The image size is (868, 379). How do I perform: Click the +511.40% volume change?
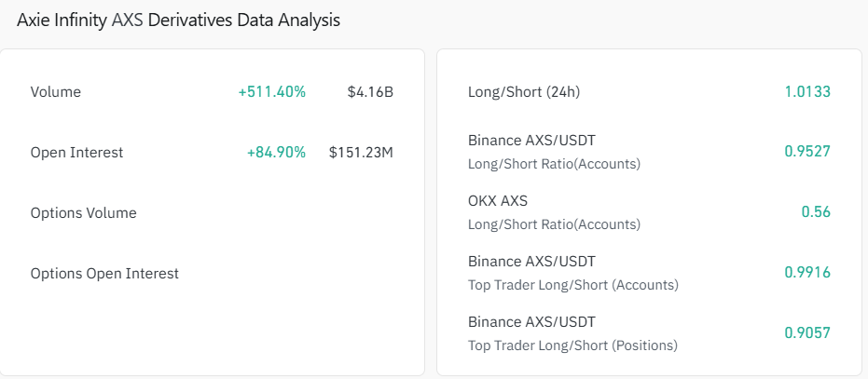click(x=272, y=92)
